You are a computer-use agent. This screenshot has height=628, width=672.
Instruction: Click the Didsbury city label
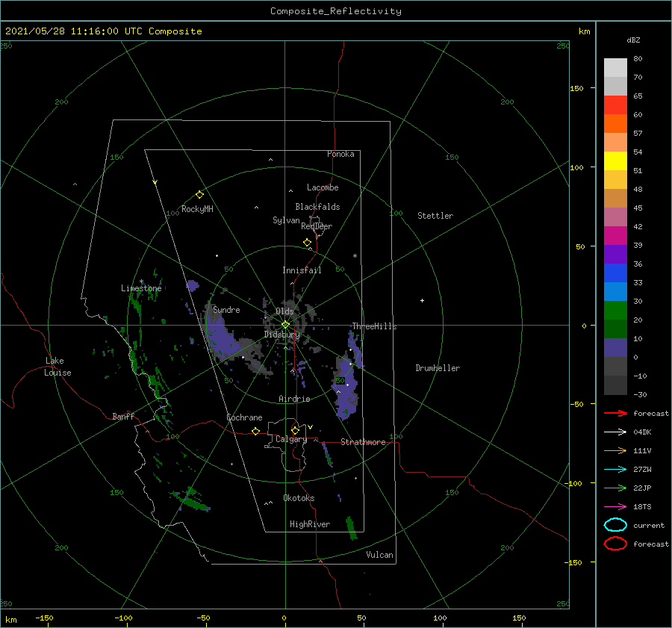[282, 335]
